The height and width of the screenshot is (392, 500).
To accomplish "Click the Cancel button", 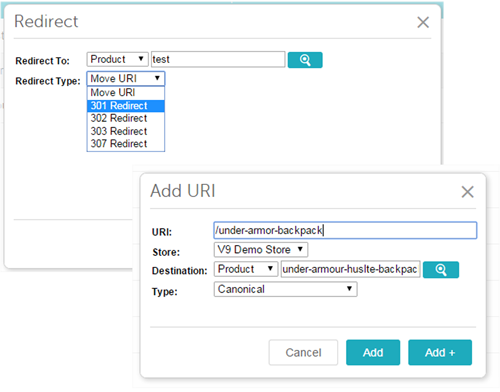I will (303, 352).
